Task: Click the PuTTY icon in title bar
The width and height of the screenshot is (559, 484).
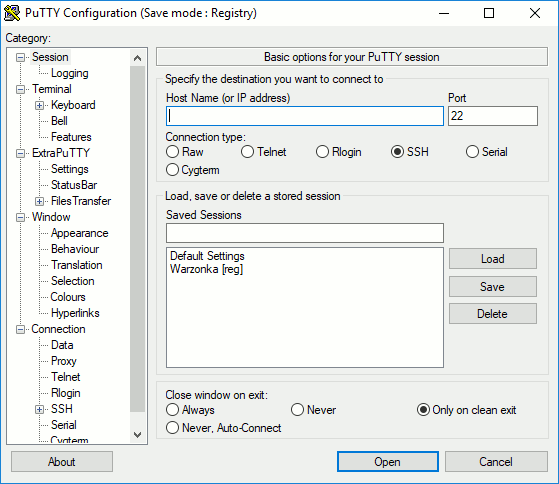Action: (12, 13)
